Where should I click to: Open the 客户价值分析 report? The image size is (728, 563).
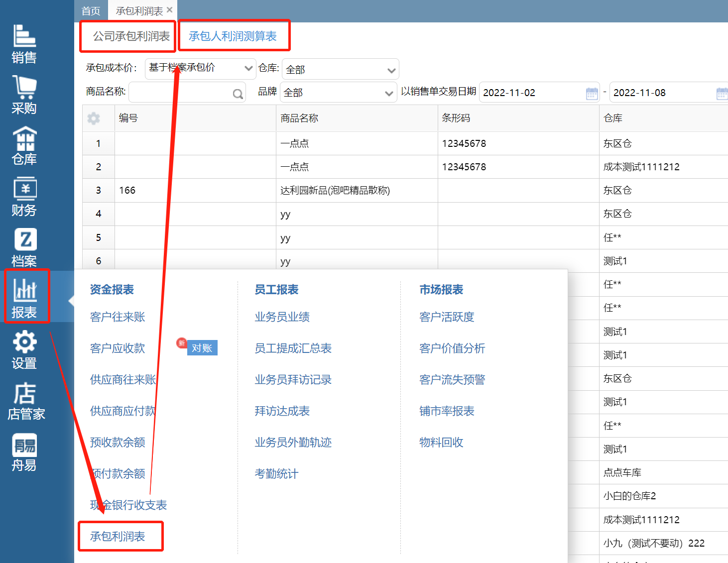[453, 348]
